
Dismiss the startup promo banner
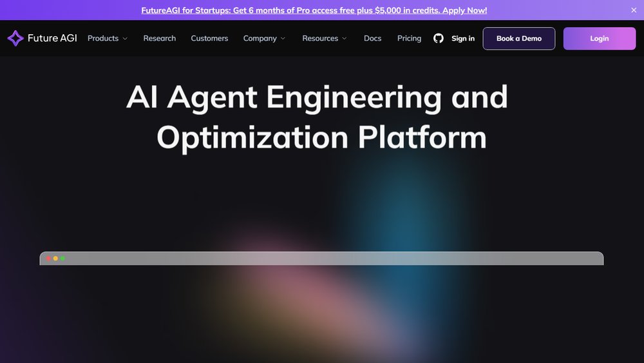(634, 10)
